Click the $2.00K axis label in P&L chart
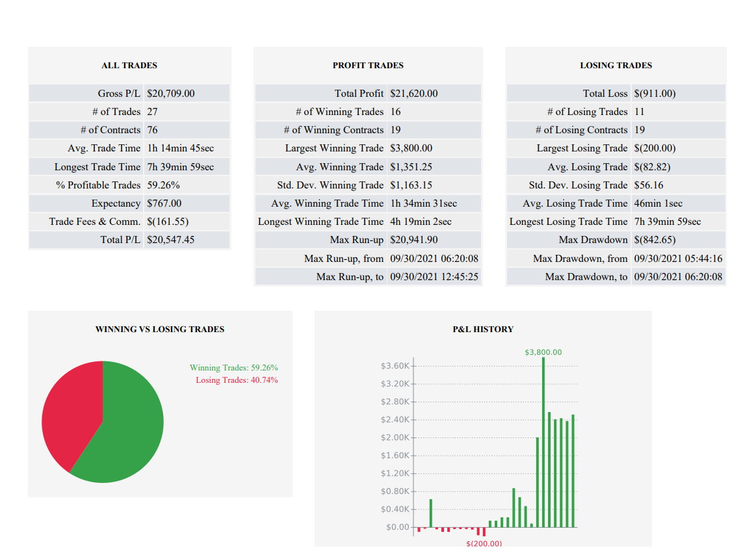Screen dimensions: 756x559 click(x=395, y=437)
